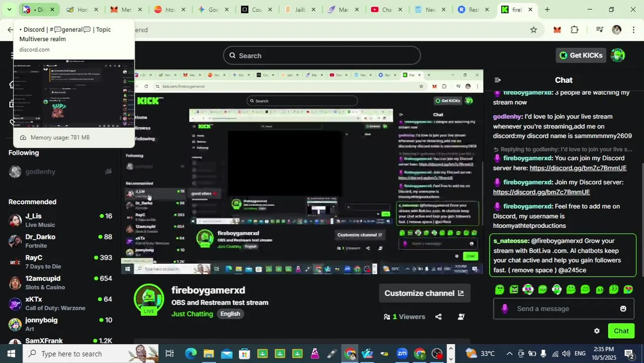Open the Just Chatting category link
This screenshot has width=644, height=363.
click(192, 314)
